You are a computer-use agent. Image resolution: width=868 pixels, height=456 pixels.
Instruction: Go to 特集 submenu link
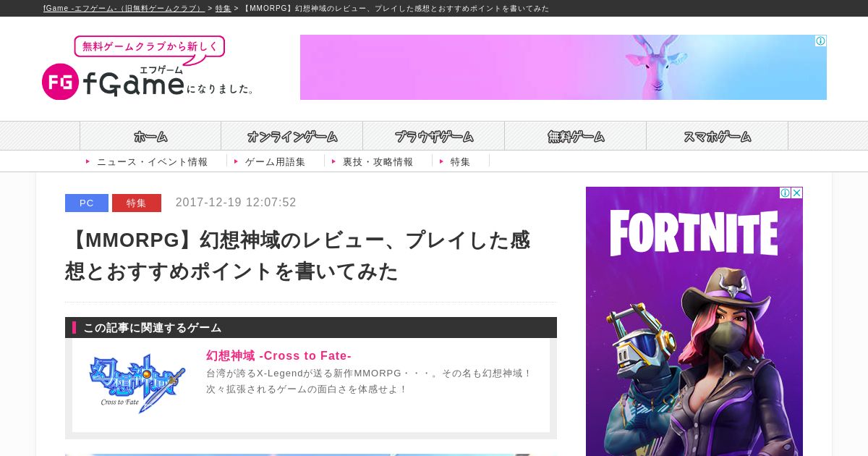click(x=460, y=161)
